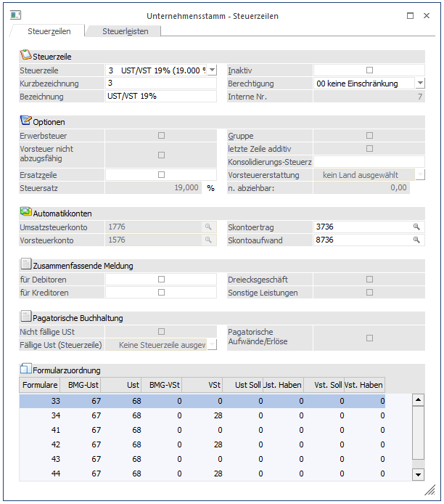444x504 pixels.
Task: Open the Berechtigung dropdown
Action: (x=419, y=84)
